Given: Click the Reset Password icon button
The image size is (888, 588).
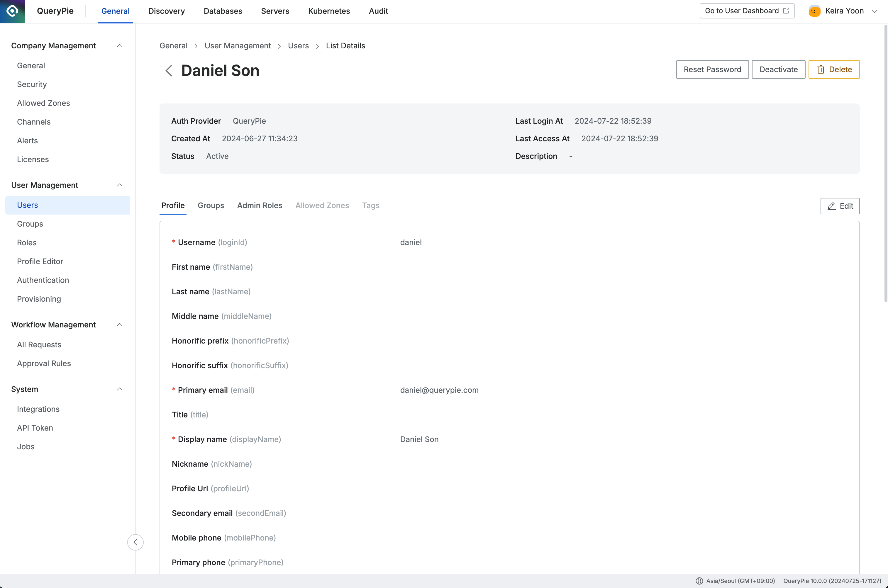Looking at the screenshot, I should coord(712,69).
